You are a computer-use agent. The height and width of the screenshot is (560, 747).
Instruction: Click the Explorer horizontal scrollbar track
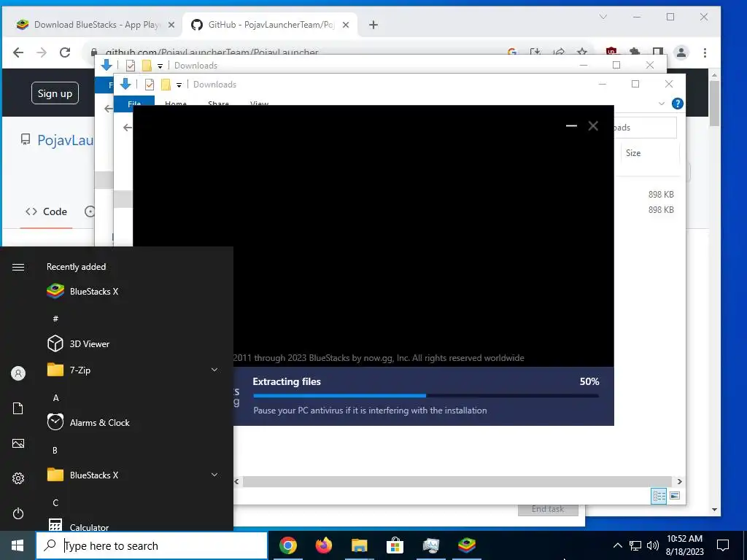[457, 481]
